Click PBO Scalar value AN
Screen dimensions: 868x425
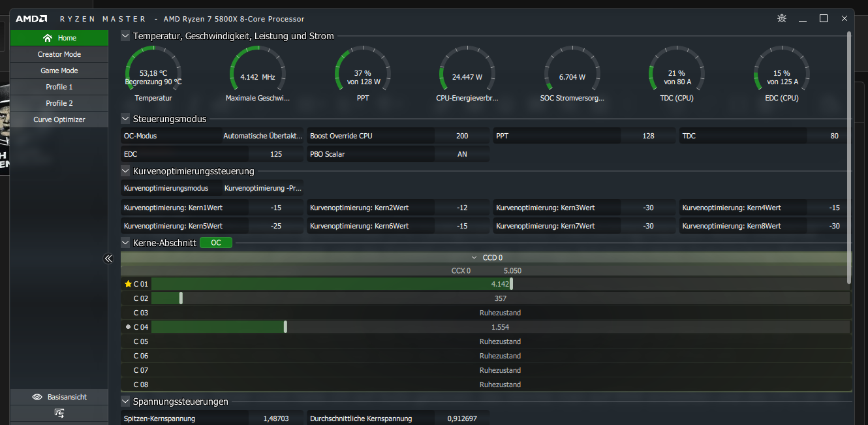[462, 154]
